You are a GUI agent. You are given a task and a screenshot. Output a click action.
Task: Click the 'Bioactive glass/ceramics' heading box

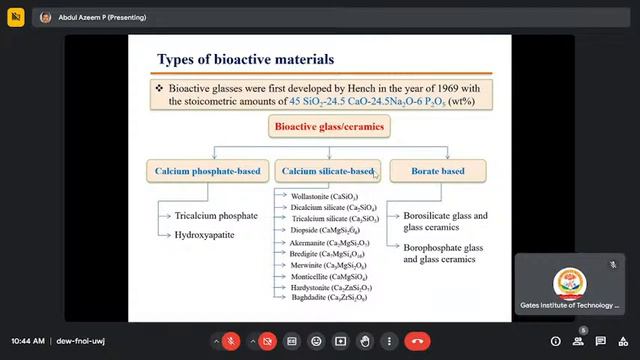pyautogui.click(x=329, y=127)
